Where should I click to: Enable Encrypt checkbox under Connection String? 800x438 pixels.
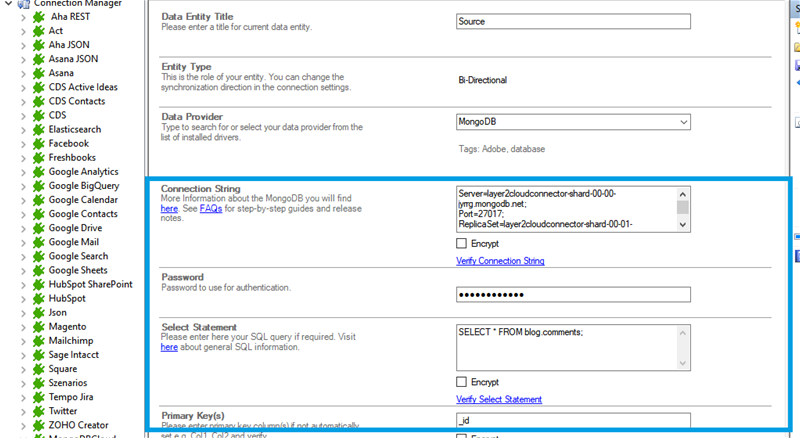(x=462, y=243)
